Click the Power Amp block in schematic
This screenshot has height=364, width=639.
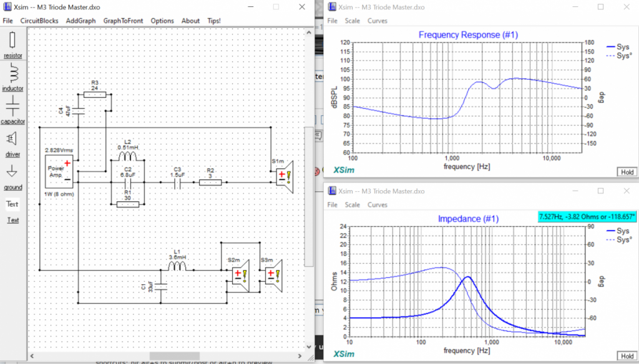pos(57,171)
